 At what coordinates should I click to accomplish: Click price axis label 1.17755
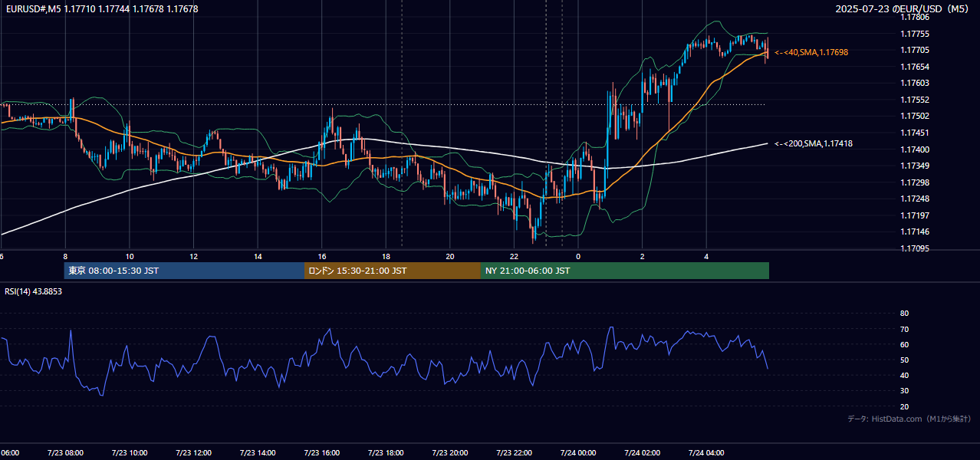[x=914, y=34]
